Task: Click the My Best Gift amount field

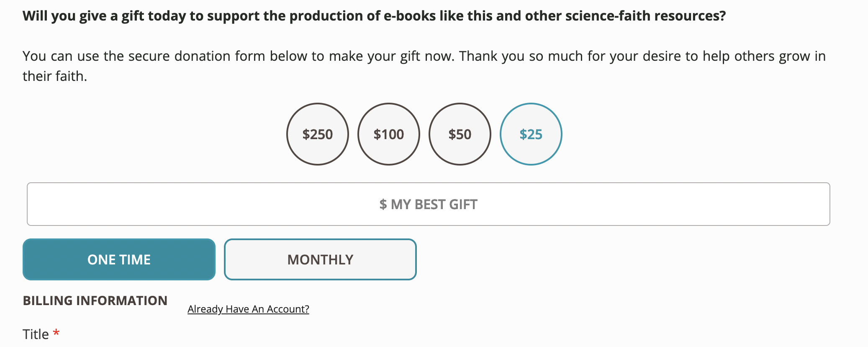Action: [428, 204]
